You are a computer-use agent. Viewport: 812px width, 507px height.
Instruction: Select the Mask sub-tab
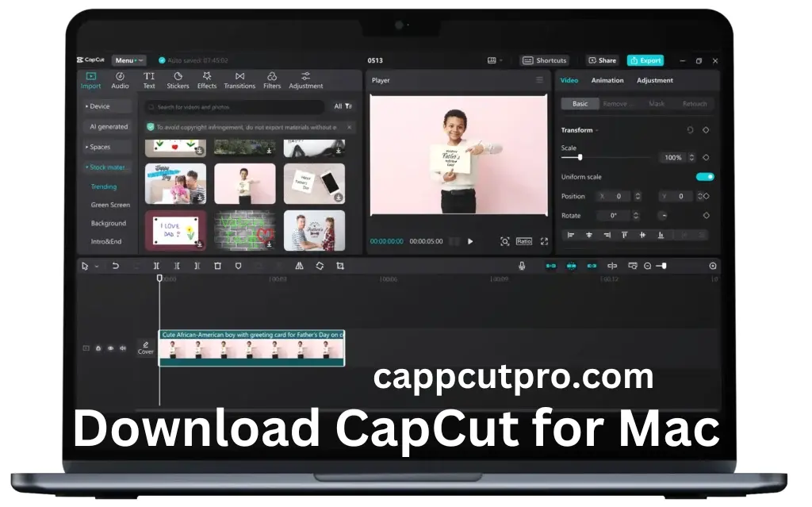point(656,104)
